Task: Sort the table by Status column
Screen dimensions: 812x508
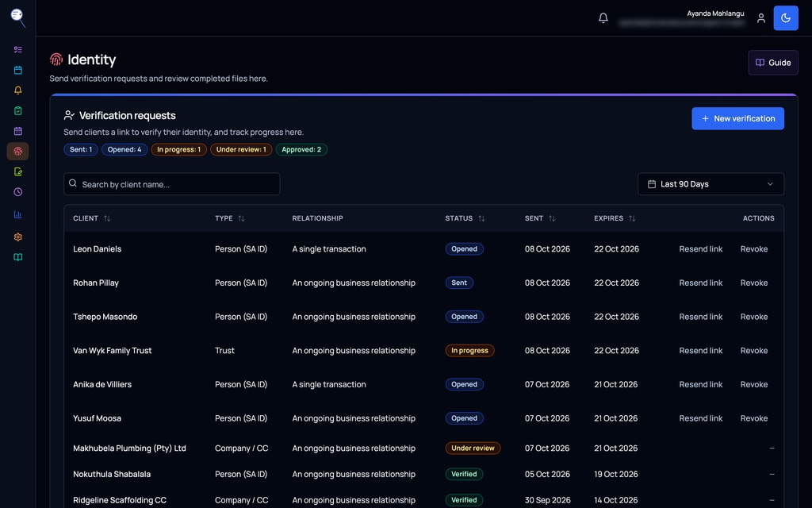Action: click(465, 218)
